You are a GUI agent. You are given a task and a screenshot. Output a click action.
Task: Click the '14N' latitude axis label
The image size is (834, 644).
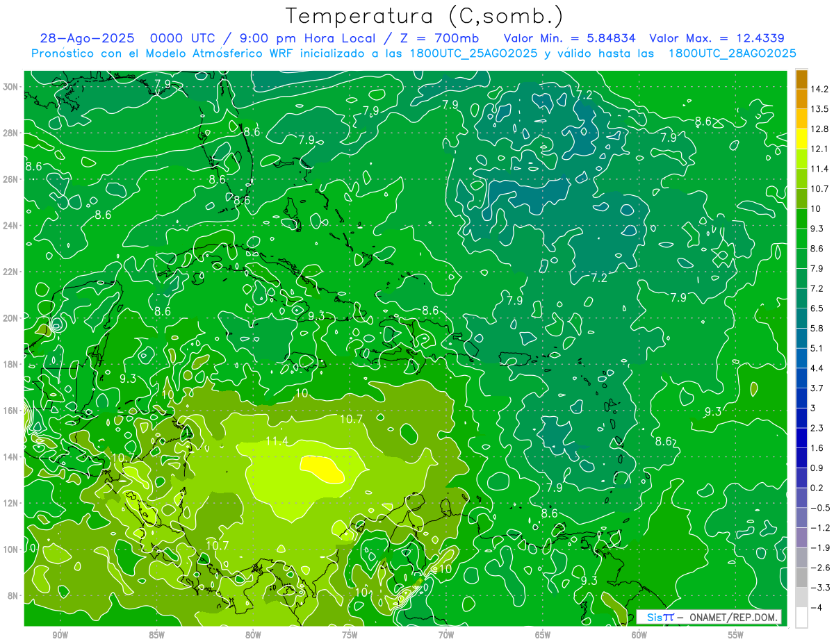click(11, 456)
